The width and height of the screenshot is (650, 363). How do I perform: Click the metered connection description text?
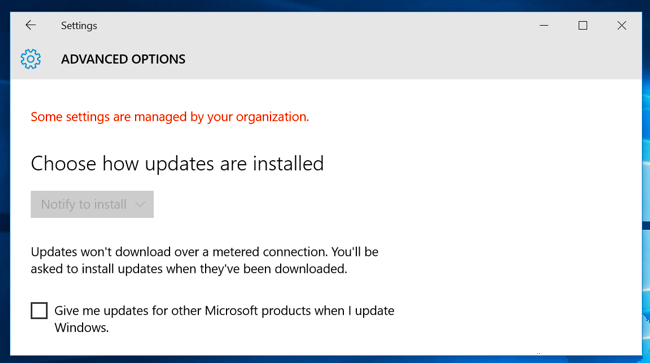pos(204,260)
